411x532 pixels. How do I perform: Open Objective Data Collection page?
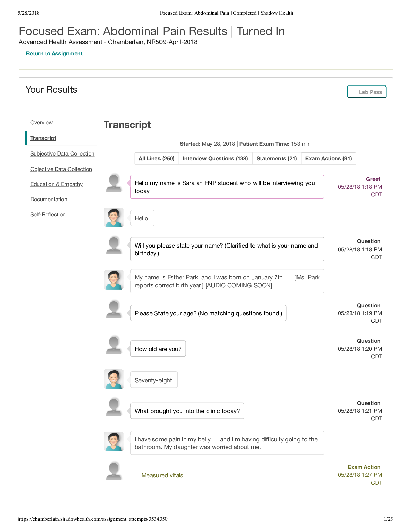pos(61,169)
